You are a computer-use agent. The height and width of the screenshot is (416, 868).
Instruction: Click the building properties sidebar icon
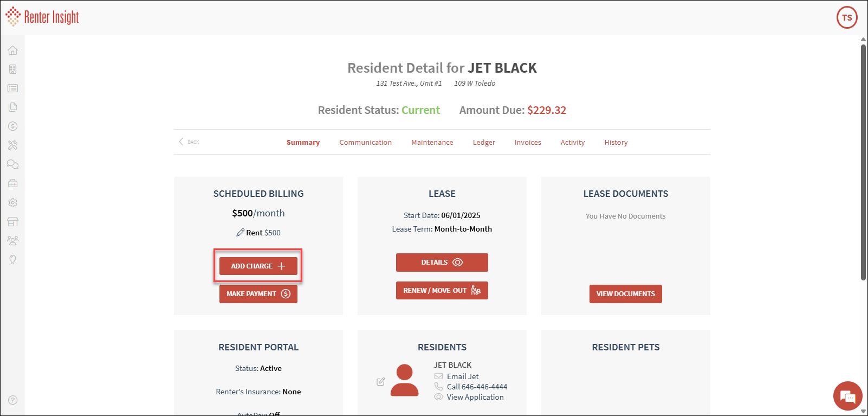tap(13, 69)
